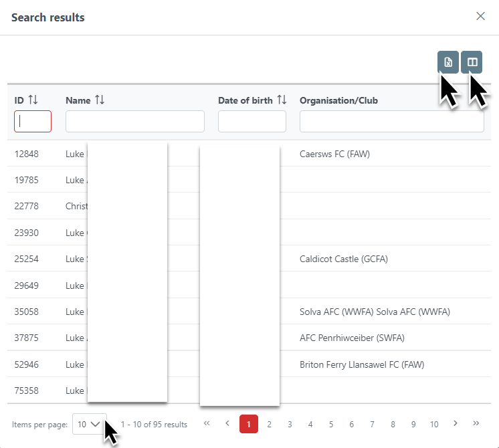The image size is (499, 448).
Task: Jump to first page double arrow
Action: click(x=207, y=423)
